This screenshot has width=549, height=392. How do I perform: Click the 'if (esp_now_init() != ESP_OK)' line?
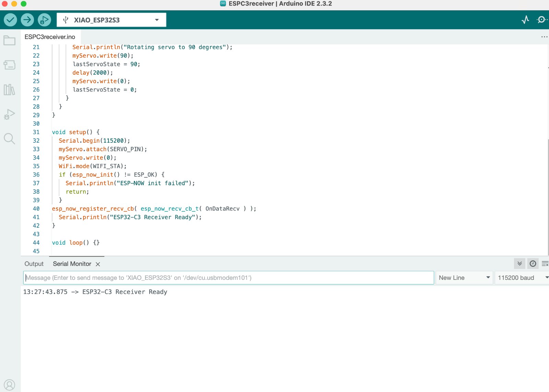[112, 175]
